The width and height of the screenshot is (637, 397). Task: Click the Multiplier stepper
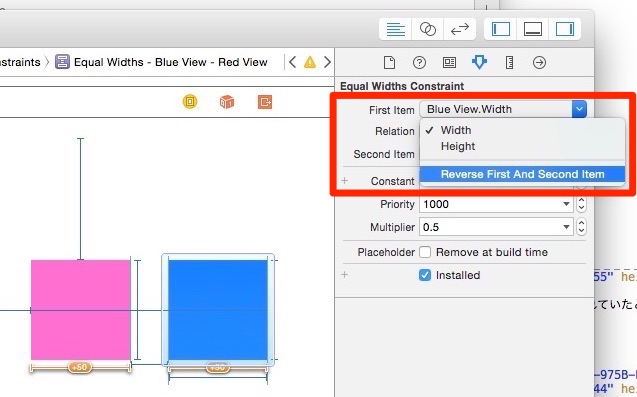(581, 227)
